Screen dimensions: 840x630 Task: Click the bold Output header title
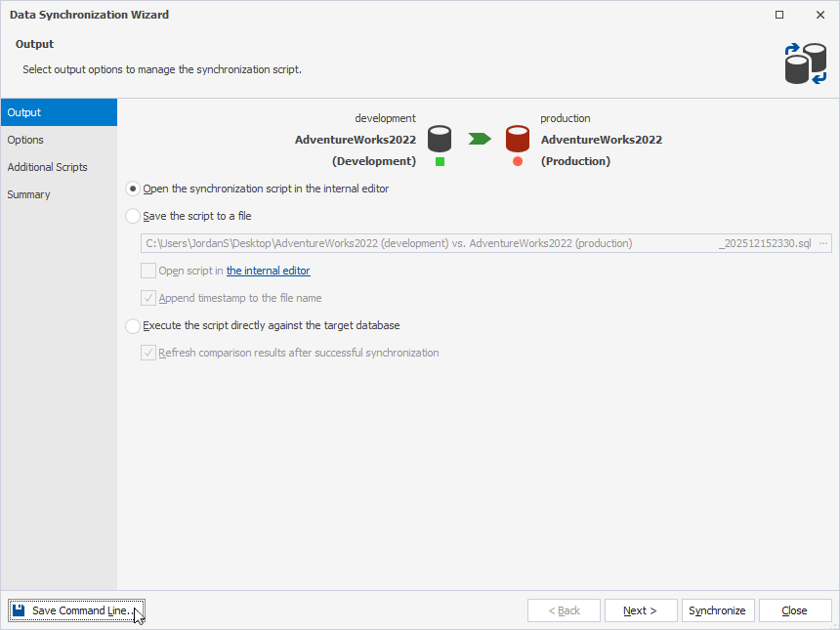click(35, 44)
